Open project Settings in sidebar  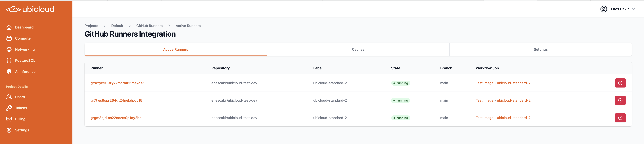(x=22, y=130)
